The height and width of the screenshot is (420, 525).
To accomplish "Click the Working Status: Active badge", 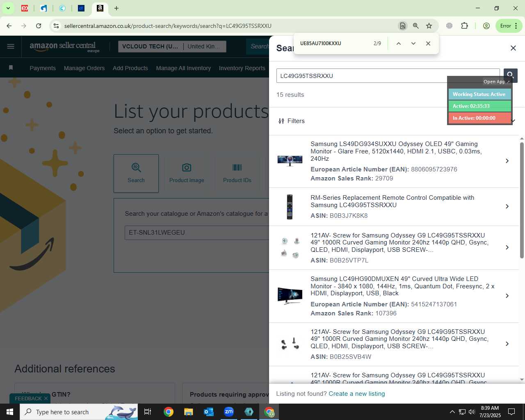I will 479,94.
